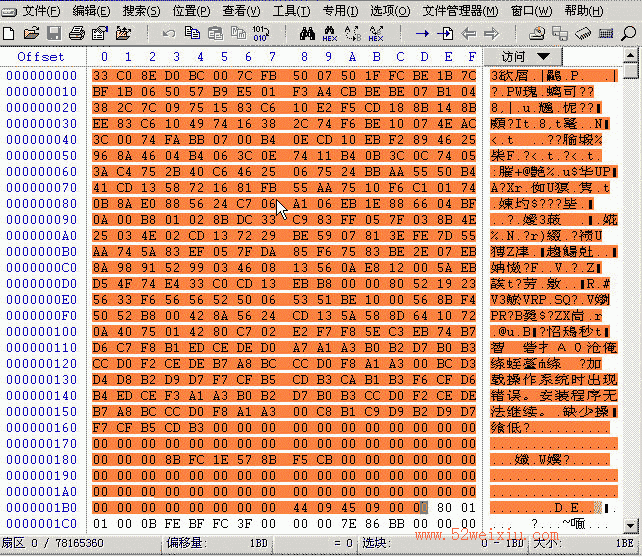Open the 专用(I) menu
The image size is (642, 557).
pos(340,11)
